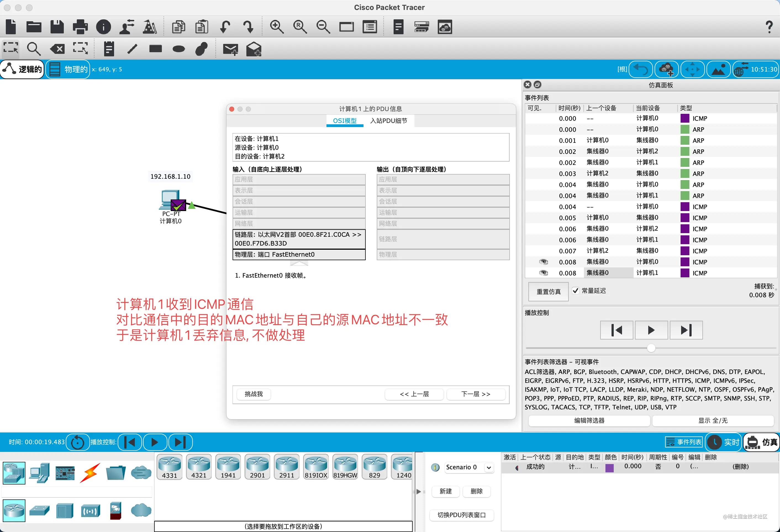Toggle eye for 0.008 计算机0 event
The image size is (780, 532).
pyautogui.click(x=543, y=262)
